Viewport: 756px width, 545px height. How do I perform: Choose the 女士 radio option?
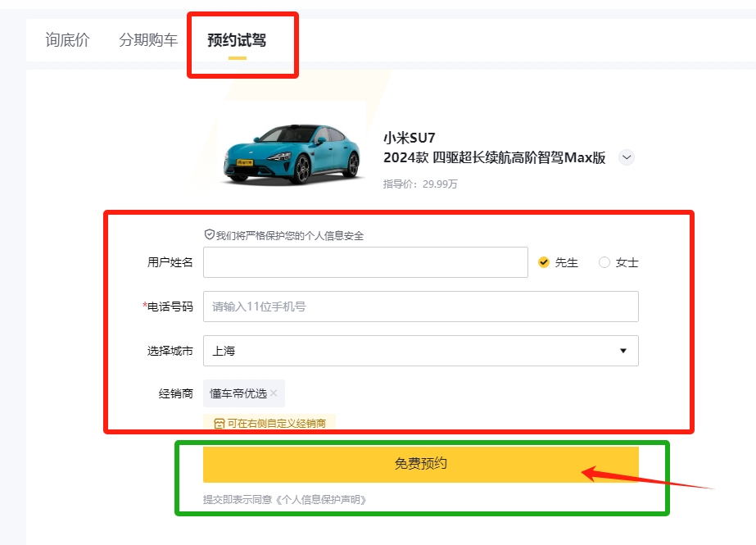(x=604, y=262)
